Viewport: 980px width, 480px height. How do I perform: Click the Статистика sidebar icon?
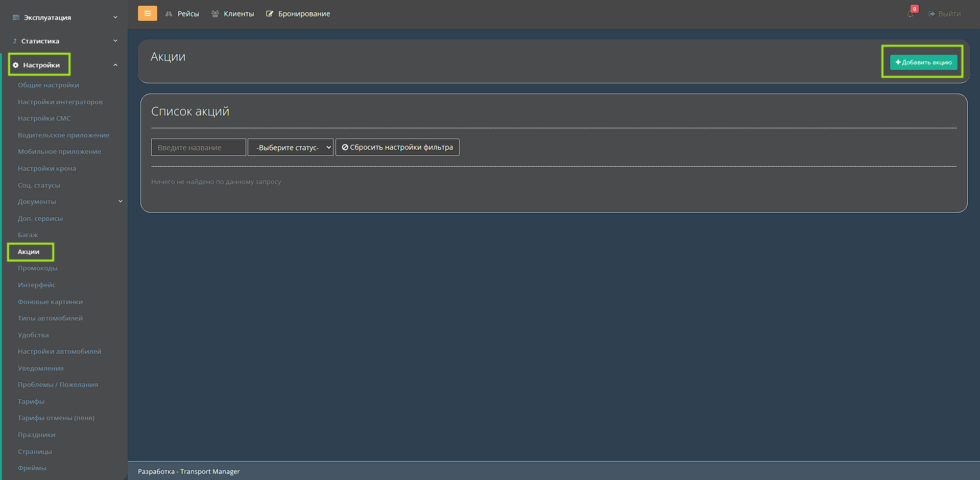point(15,41)
